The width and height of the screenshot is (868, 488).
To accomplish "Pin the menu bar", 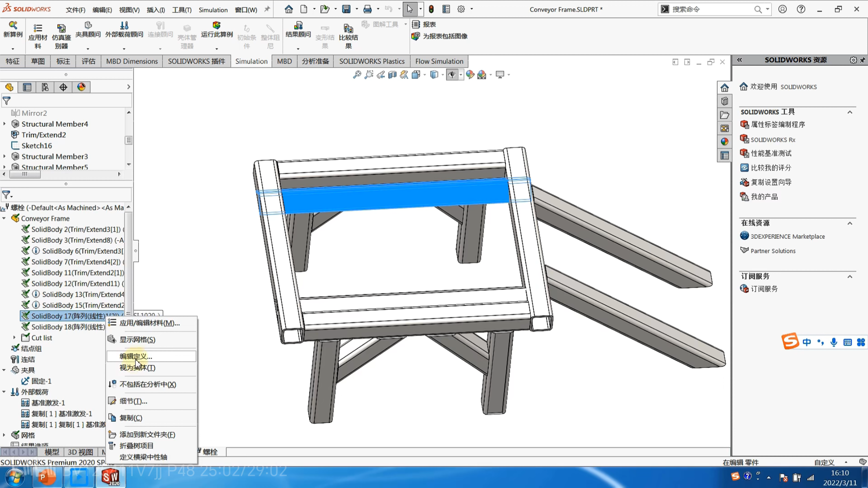I will 267,9.
